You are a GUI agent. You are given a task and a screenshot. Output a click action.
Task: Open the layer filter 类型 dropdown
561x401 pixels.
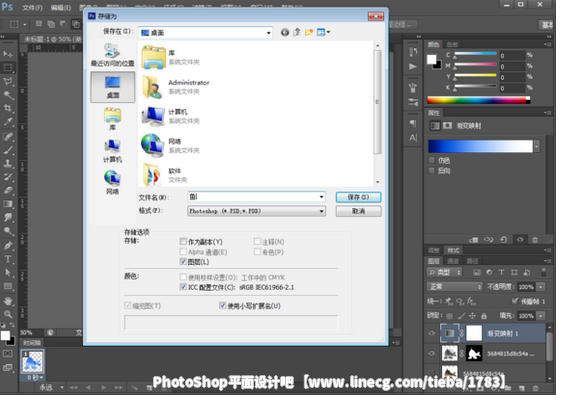tap(445, 273)
